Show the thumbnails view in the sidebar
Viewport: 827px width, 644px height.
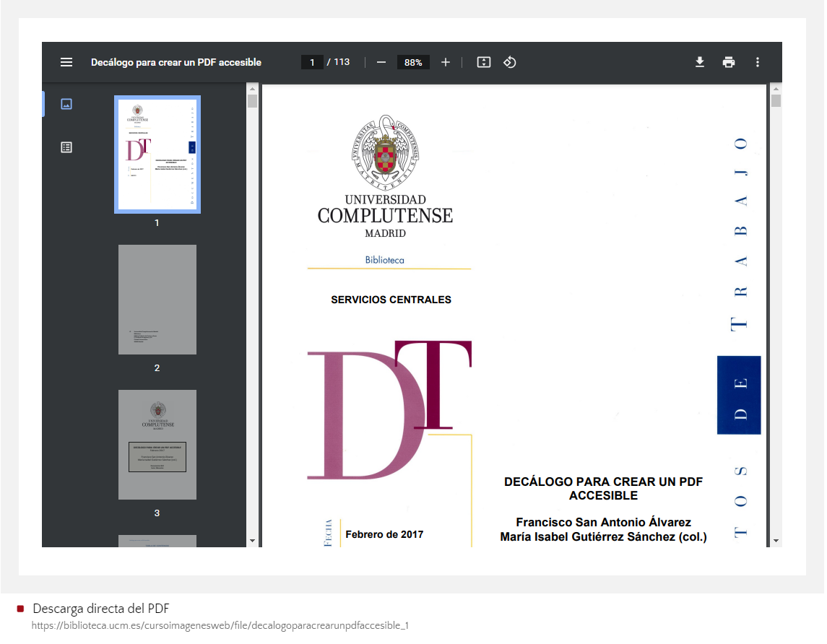click(66, 104)
